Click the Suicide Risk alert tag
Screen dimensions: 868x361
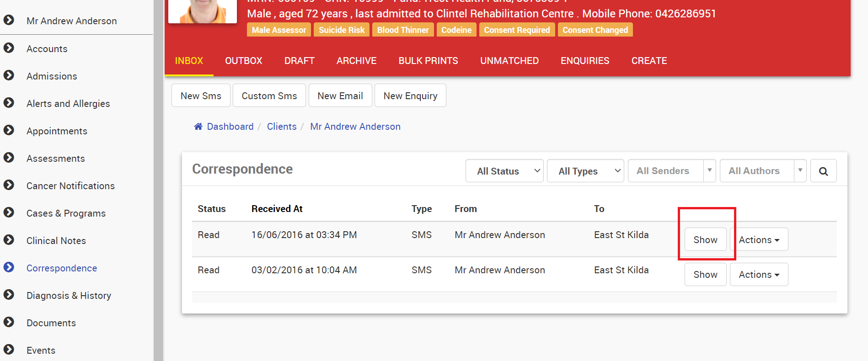pos(342,30)
